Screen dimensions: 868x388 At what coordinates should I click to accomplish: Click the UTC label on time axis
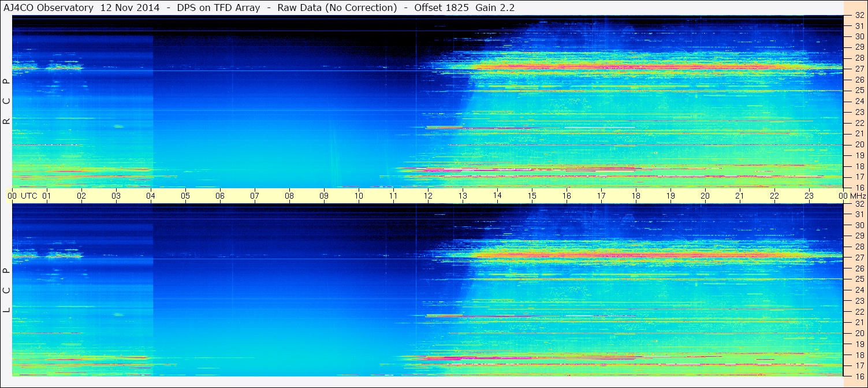29,196
